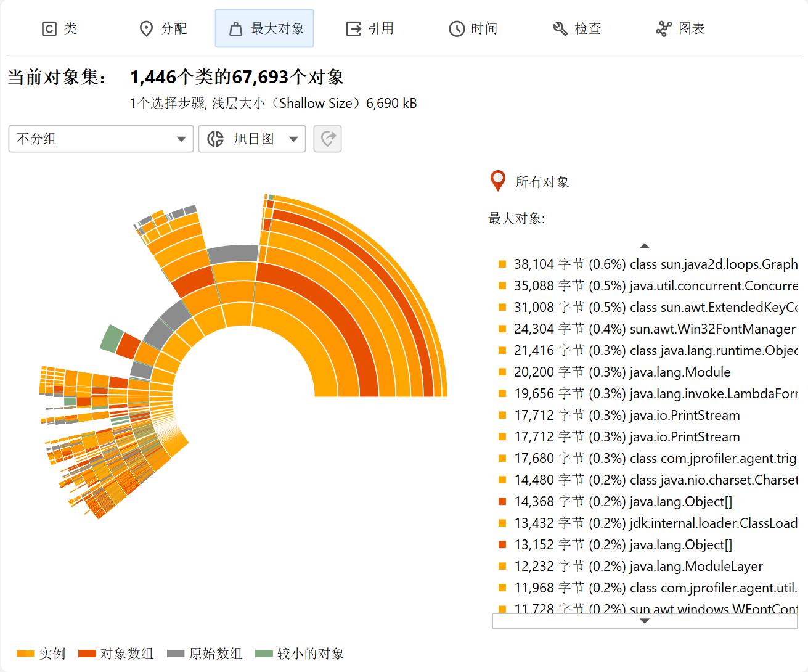808x672 pixels.
Task: Open the 图表 graph icon view
Action: [x=664, y=29]
